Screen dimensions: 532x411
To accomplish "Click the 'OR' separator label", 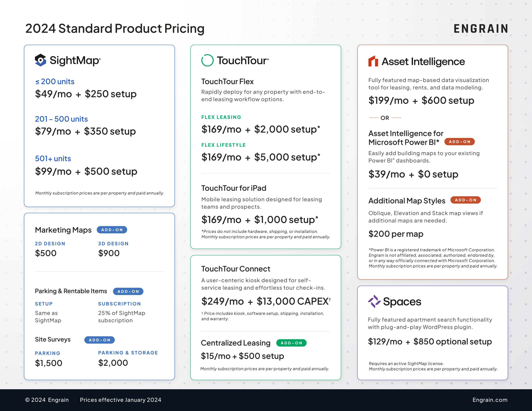I will pyautogui.click(x=385, y=118).
